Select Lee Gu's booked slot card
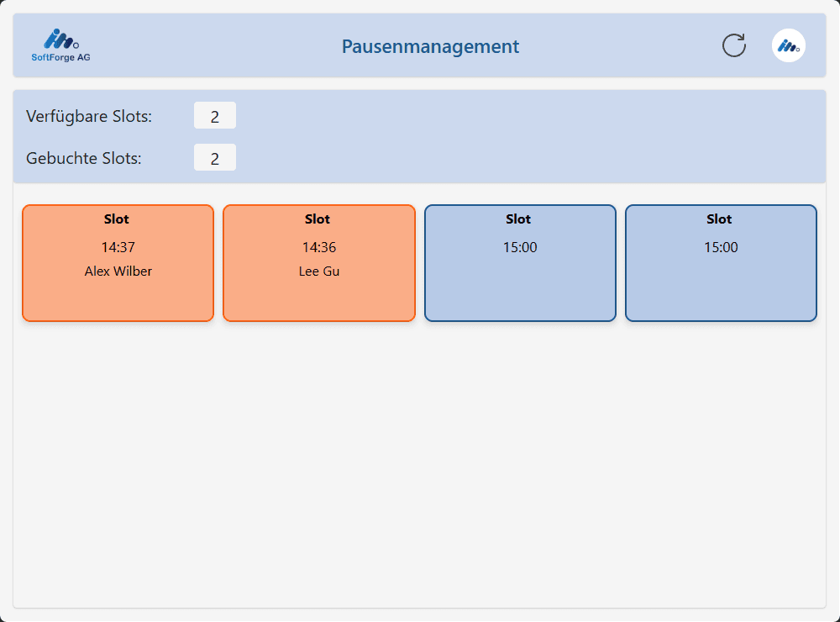 click(x=319, y=263)
